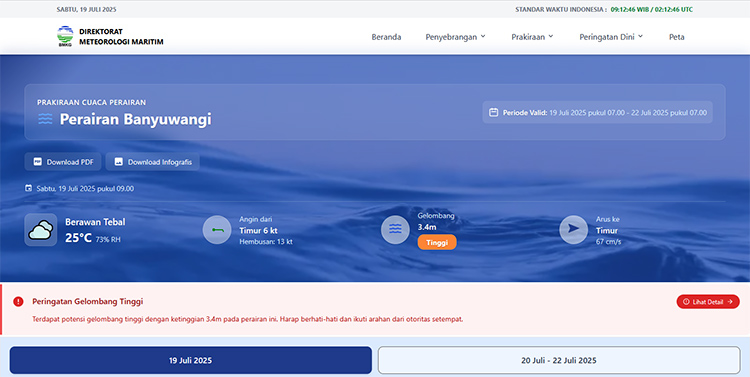Click the calendar icon next to Periode Valid
Viewport: 750px width, 377px height.
[494, 112]
